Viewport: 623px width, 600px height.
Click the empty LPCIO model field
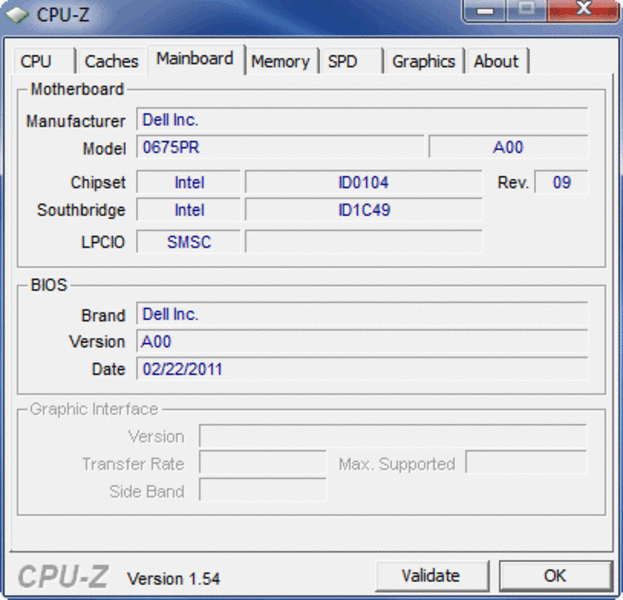(x=364, y=242)
